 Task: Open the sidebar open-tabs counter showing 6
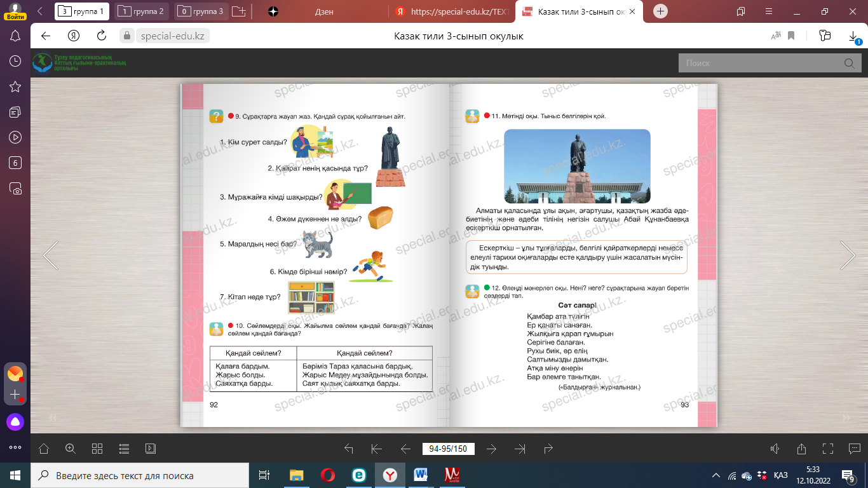[x=16, y=163]
